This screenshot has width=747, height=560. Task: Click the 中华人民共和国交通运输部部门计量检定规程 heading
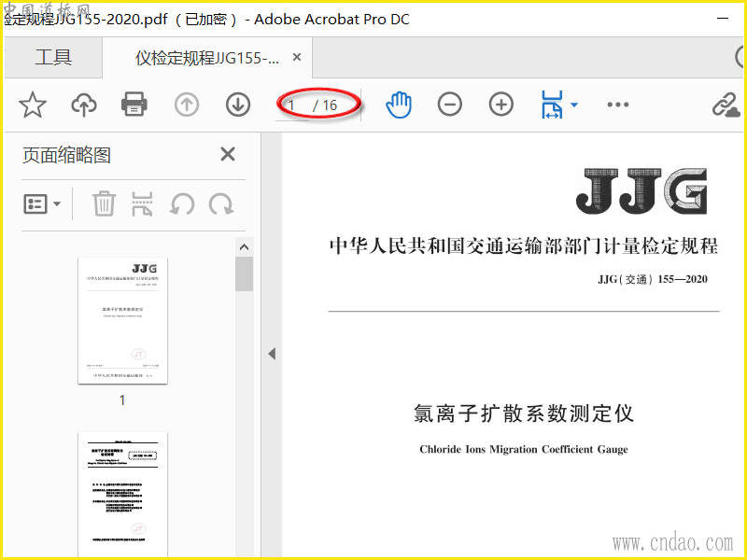click(524, 246)
